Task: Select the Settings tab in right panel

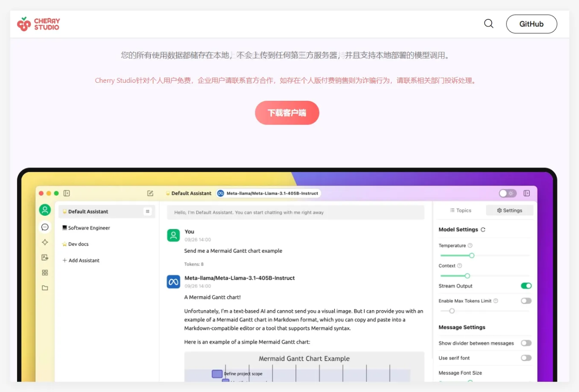Action: pos(510,210)
